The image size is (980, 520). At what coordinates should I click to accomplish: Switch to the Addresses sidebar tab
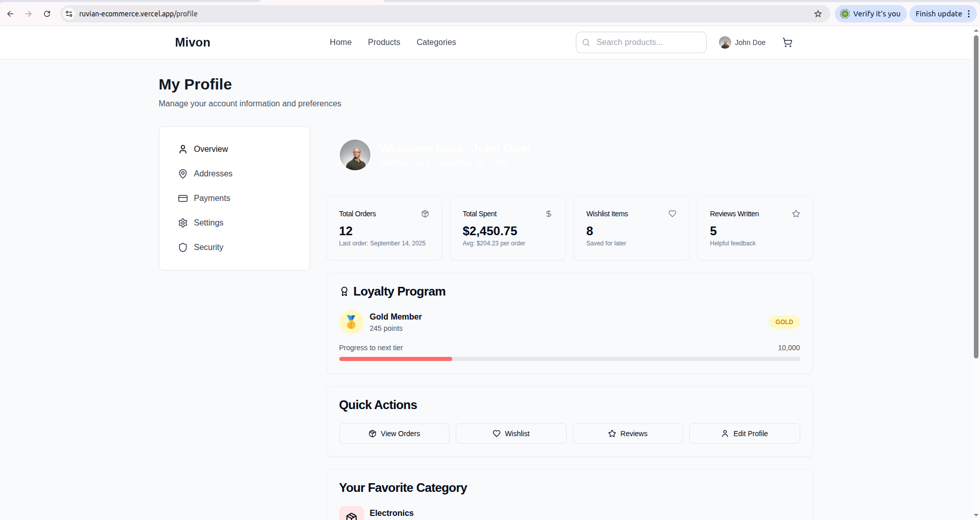[x=235, y=174]
